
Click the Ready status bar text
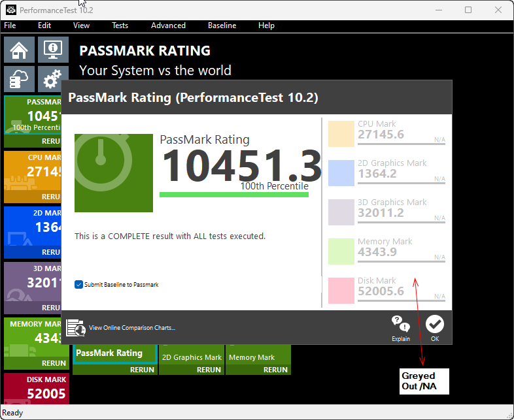[12, 413]
